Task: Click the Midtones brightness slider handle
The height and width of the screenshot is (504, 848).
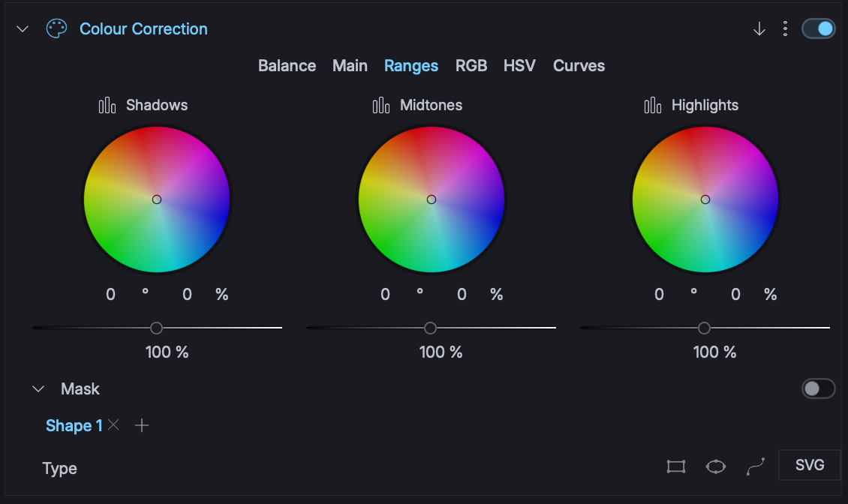Action: (431, 328)
